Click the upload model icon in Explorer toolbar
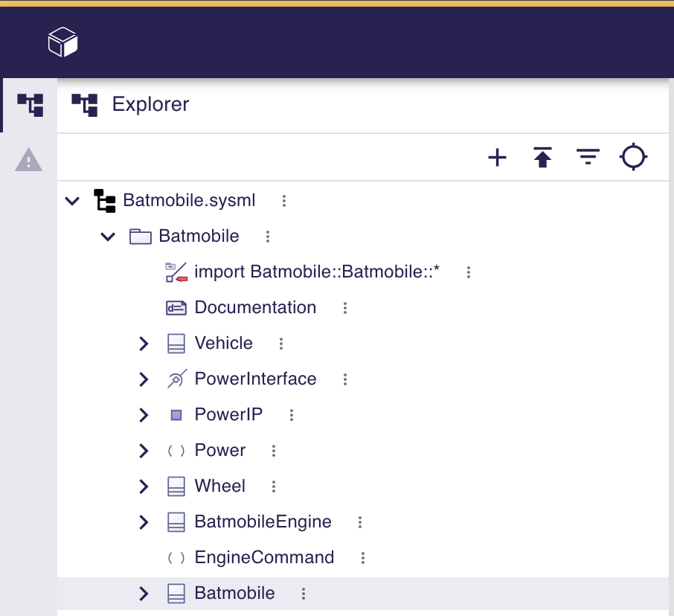The width and height of the screenshot is (674, 616). [542, 157]
